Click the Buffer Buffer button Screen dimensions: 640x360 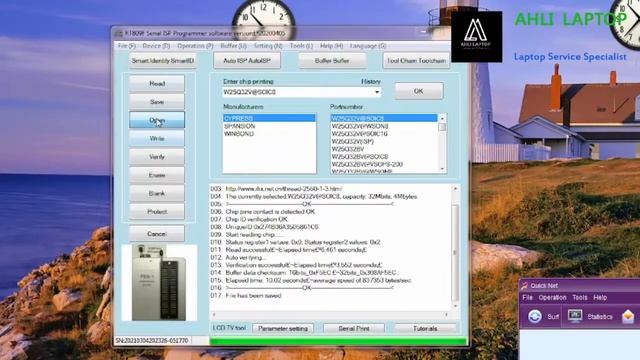pos(332,61)
